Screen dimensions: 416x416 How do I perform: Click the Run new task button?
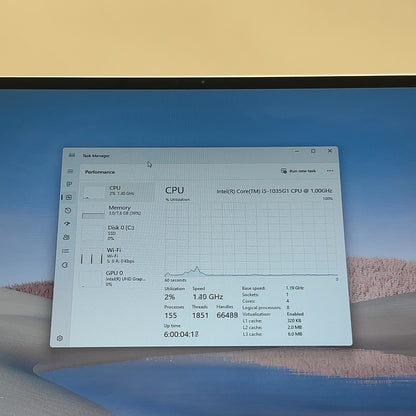pyautogui.click(x=298, y=171)
